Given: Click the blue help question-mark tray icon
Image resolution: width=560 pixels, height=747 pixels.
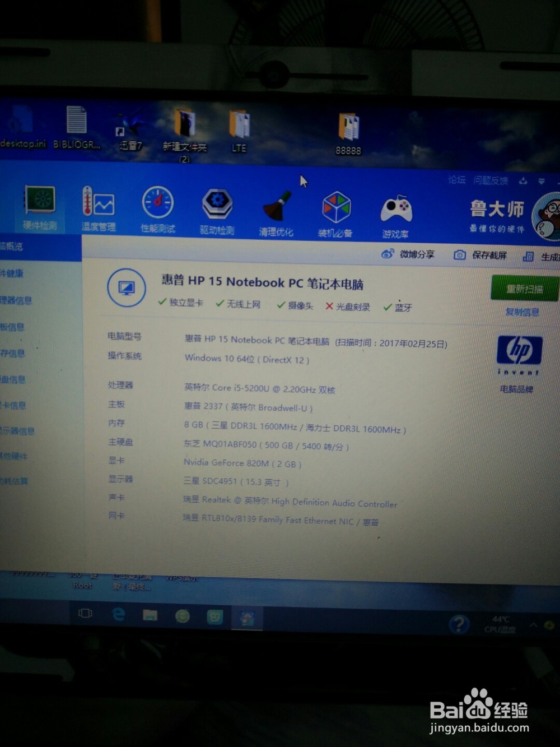Looking at the screenshot, I should click(x=459, y=623).
